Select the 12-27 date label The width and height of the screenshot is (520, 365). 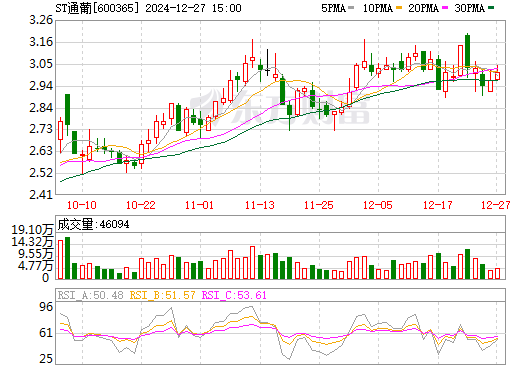click(496, 205)
